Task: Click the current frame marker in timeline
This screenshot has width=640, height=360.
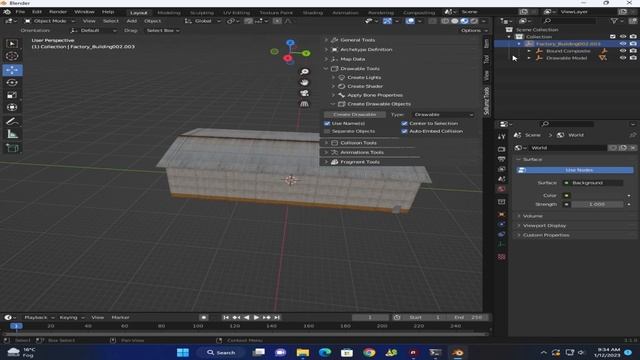Action: click(16, 326)
